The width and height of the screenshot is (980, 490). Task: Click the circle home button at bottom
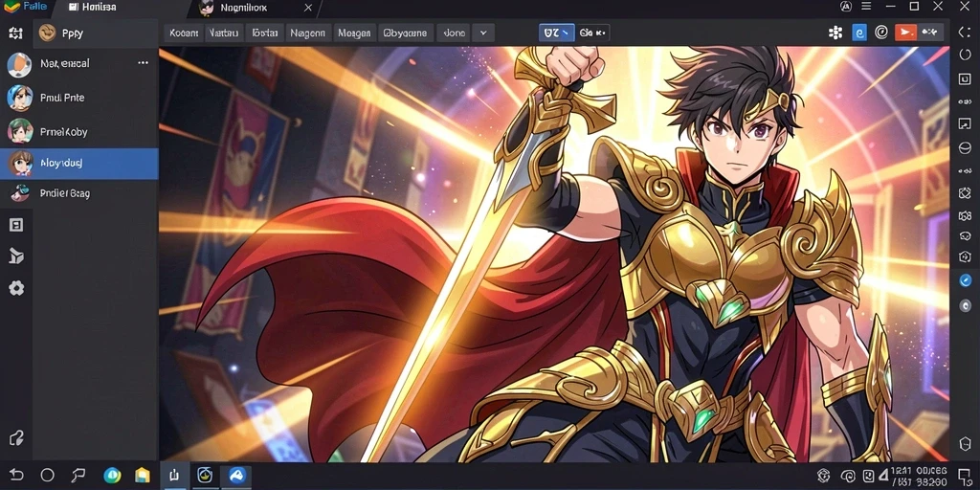click(48, 475)
